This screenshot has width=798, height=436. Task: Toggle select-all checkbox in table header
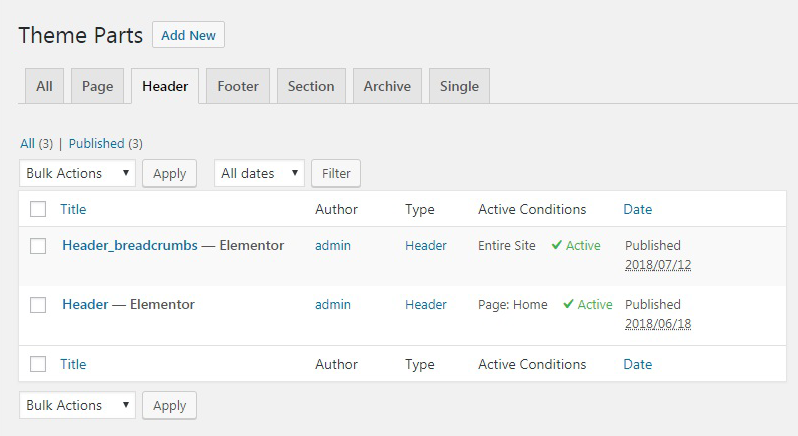[38, 209]
